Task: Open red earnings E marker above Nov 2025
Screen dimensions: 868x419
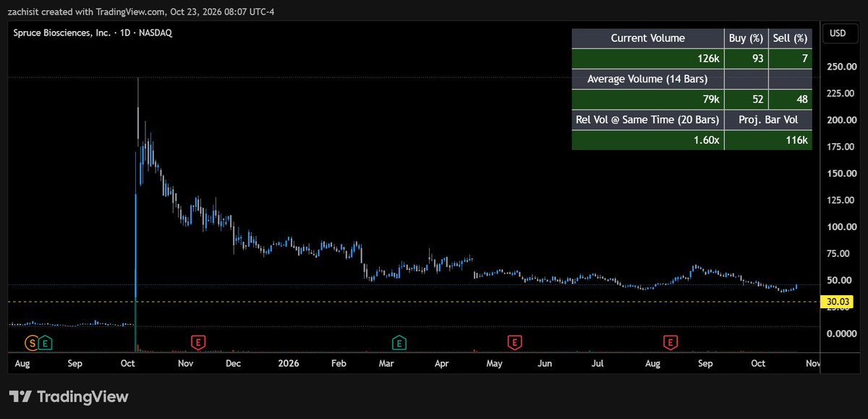Action: [197, 342]
